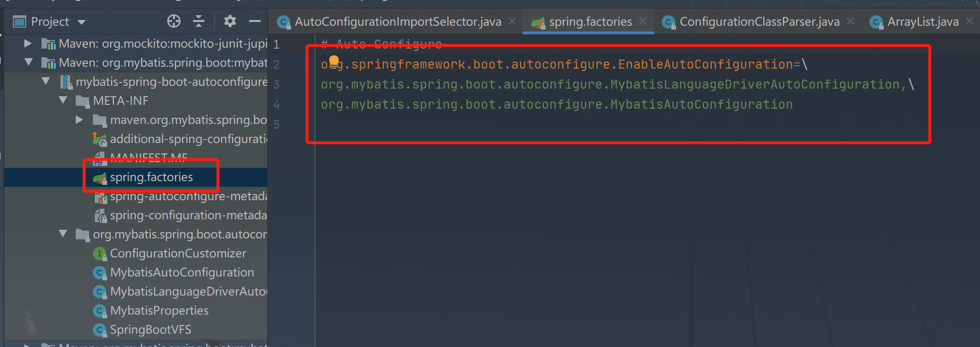Screen dimensions: 980x347
Task: Switch to ArrayList.java tab
Action: pyautogui.click(x=923, y=21)
